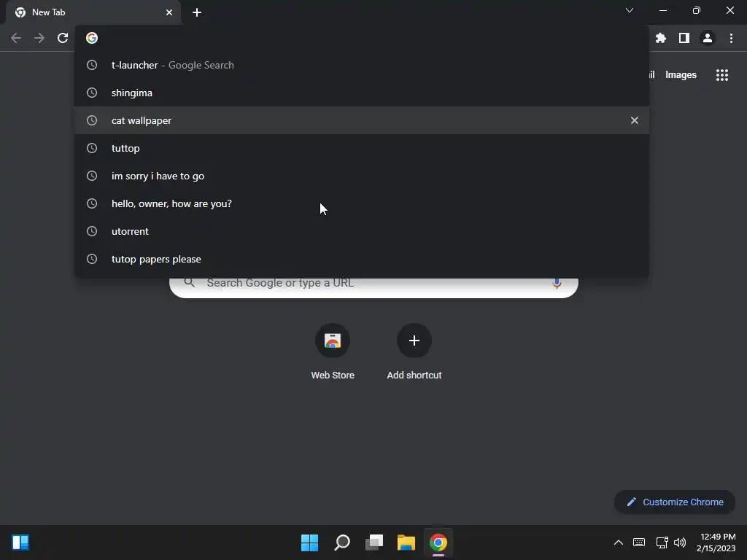Open Task View on taskbar
This screenshot has width=747, height=560.
click(374, 542)
